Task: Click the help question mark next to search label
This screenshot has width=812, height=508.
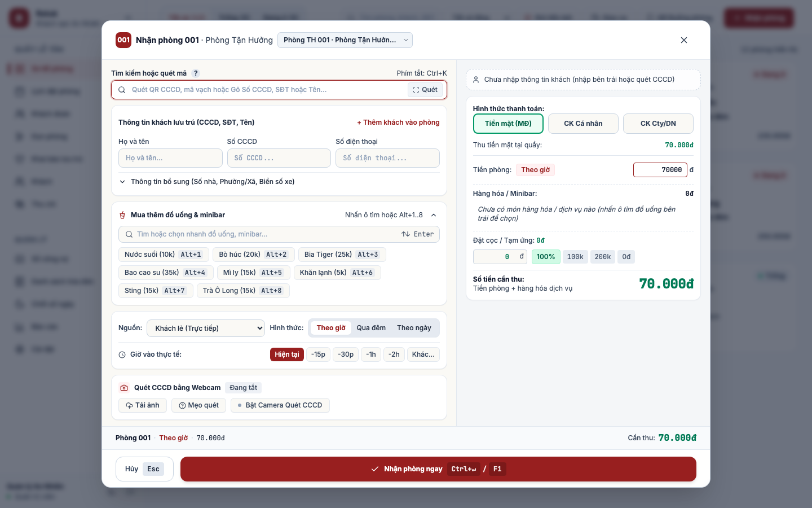Action: pyautogui.click(x=196, y=73)
